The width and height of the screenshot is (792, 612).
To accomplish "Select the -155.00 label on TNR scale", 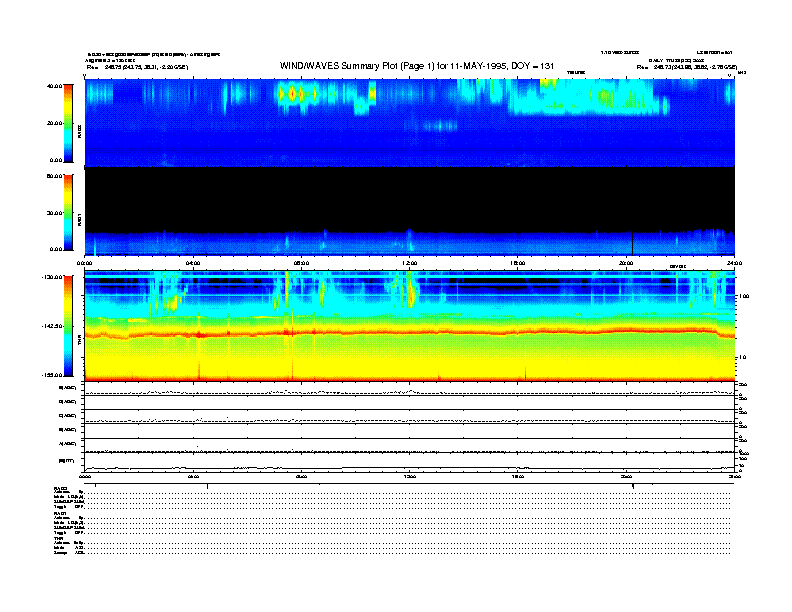I will (53, 375).
